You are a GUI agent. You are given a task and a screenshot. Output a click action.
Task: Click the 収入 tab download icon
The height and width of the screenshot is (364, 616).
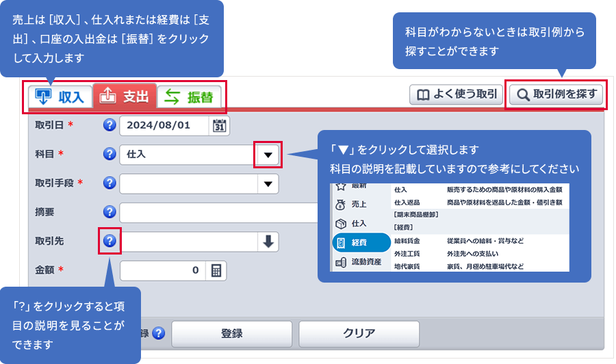(x=43, y=96)
